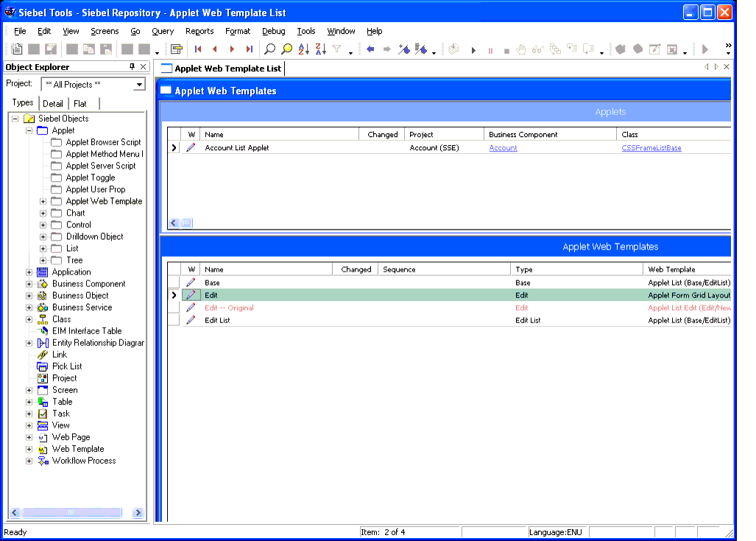756x541 pixels.
Task: Expand the Business Component tree node
Action: [x=29, y=284]
